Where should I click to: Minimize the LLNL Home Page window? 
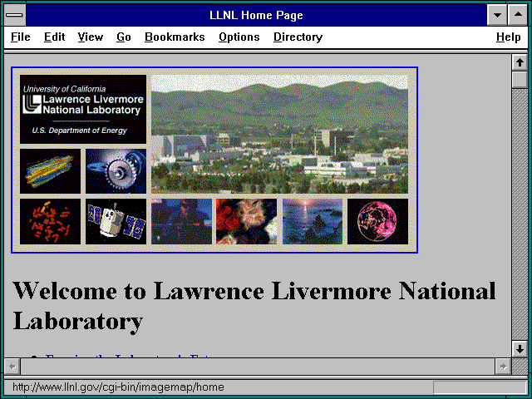[497, 15]
